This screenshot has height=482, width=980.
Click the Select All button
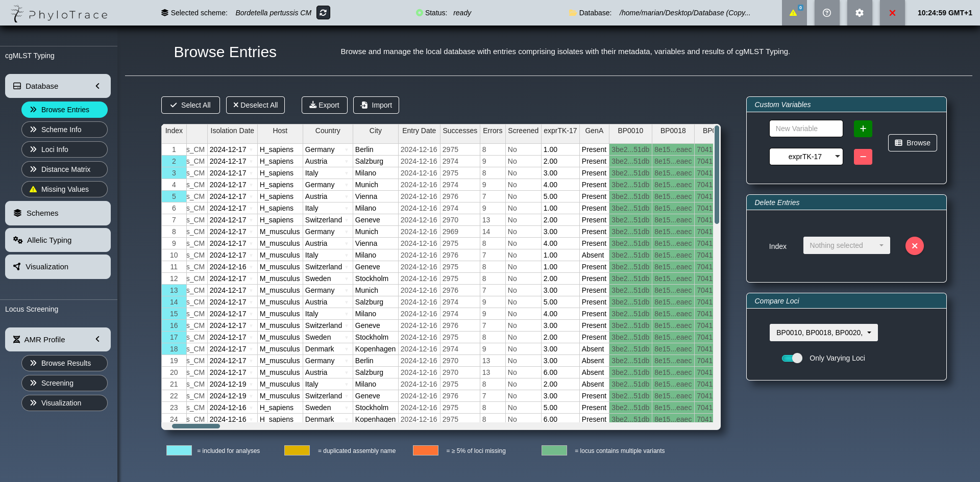[x=190, y=105]
